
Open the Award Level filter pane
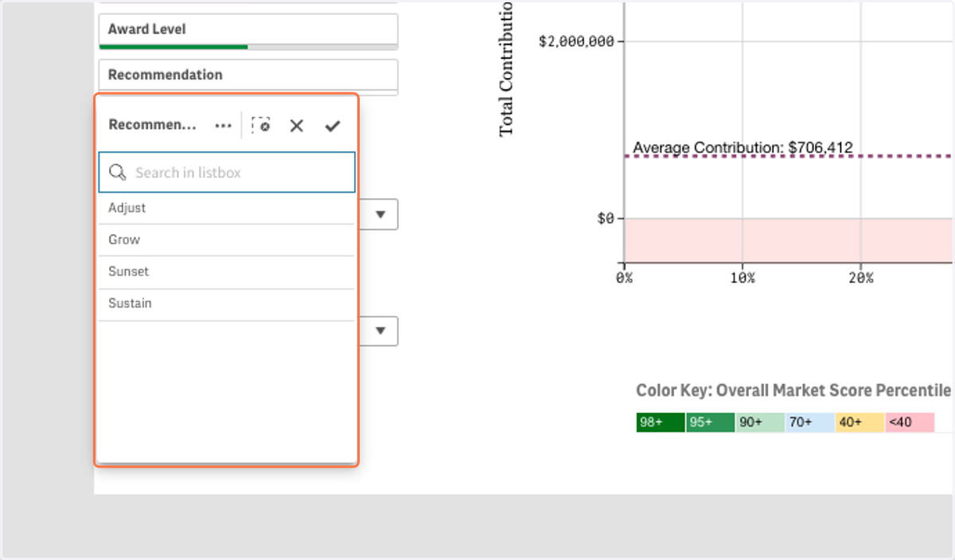pos(248,30)
